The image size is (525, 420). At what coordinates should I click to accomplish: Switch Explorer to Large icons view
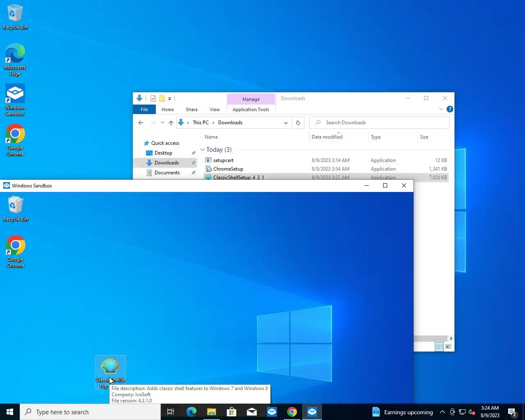click(448, 347)
